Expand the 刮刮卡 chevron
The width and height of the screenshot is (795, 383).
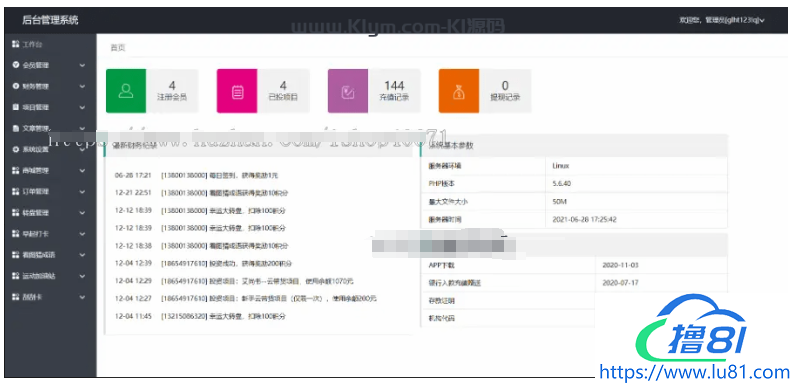(x=82, y=297)
